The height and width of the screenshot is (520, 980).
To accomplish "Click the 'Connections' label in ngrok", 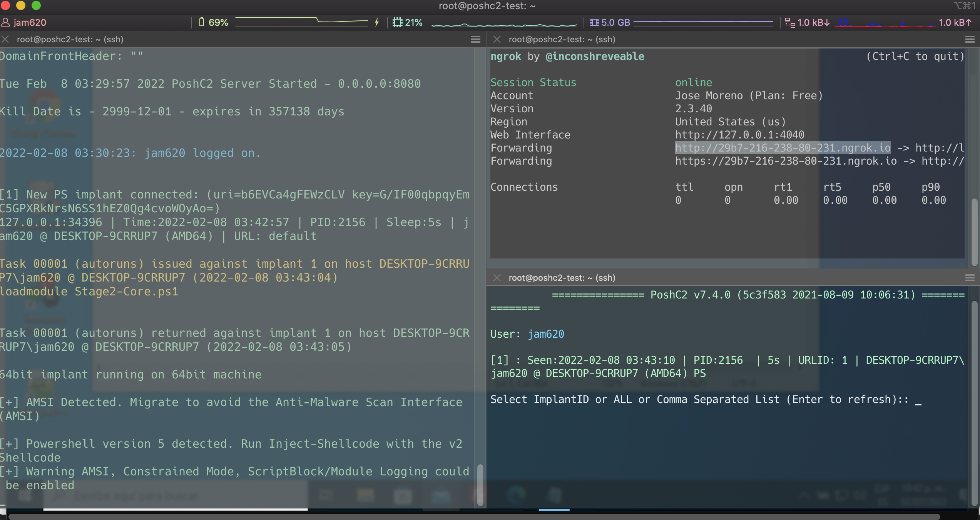I will click(x=524, y=187).
